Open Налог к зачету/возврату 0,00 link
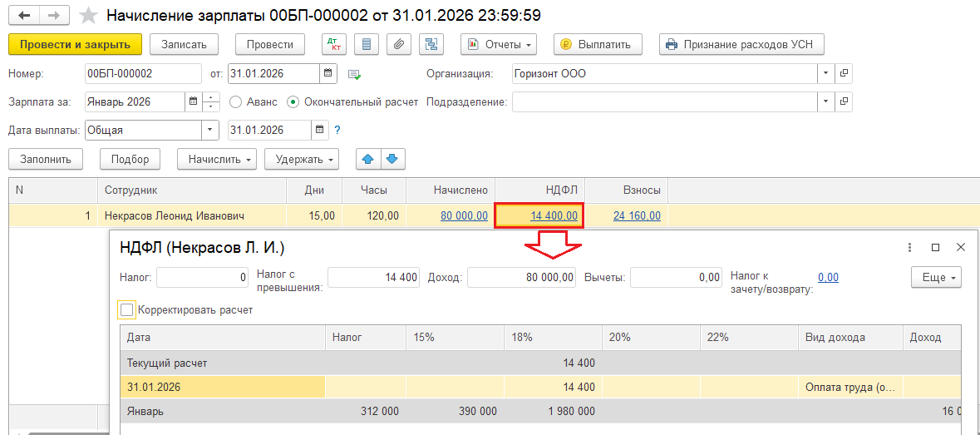The image size is (980, 435). tap(828, 278)
